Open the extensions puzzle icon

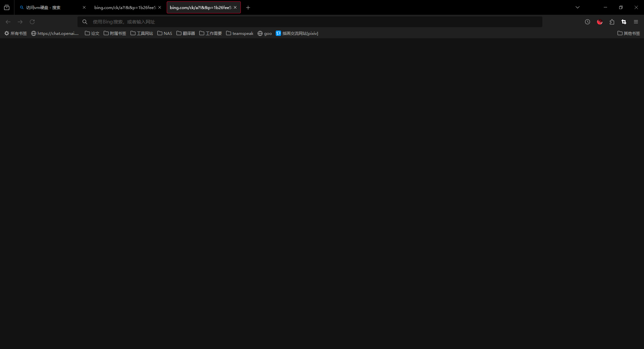(612, 22)
